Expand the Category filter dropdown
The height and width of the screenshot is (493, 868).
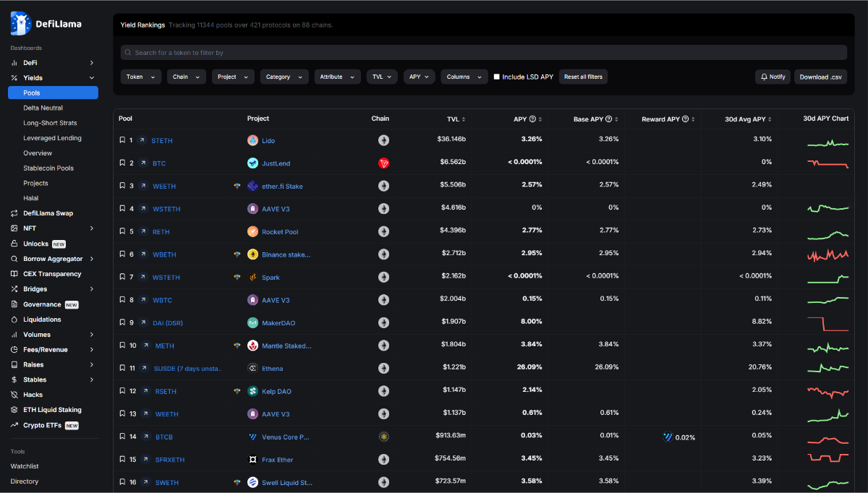[284, 77]
